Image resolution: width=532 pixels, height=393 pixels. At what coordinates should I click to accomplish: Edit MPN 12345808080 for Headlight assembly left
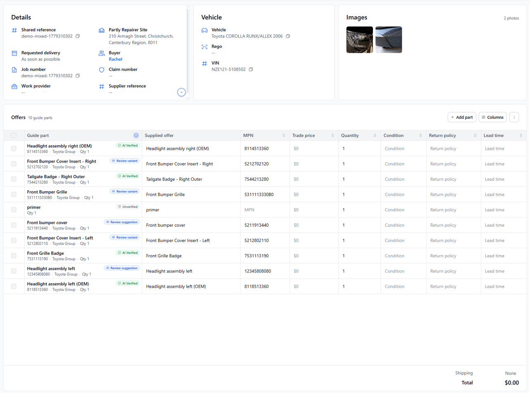pyautogui.click(x=265, y=271)
